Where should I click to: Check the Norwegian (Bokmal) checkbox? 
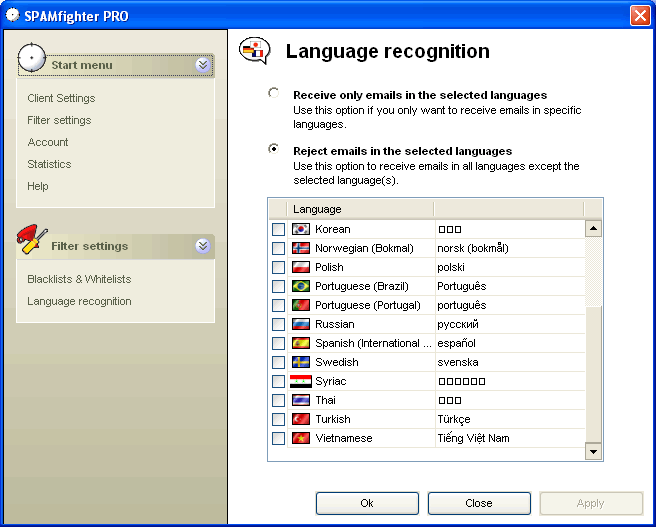[279, 248]
